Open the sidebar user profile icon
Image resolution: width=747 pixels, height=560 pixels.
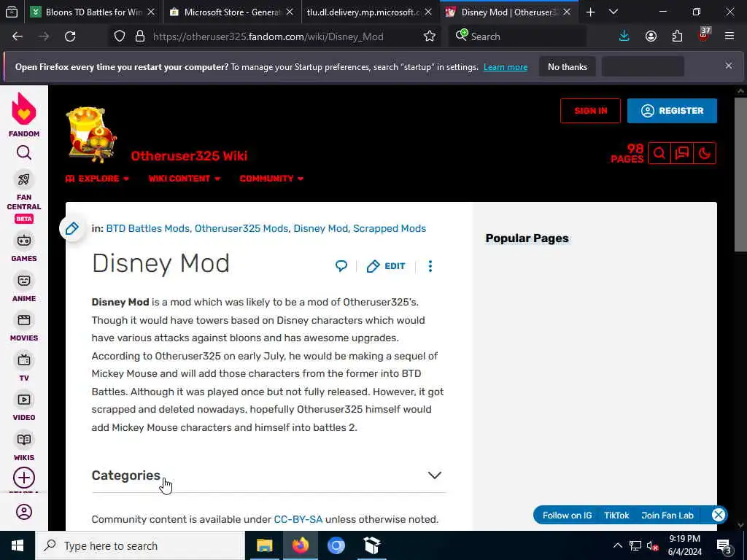pos(24,512)
